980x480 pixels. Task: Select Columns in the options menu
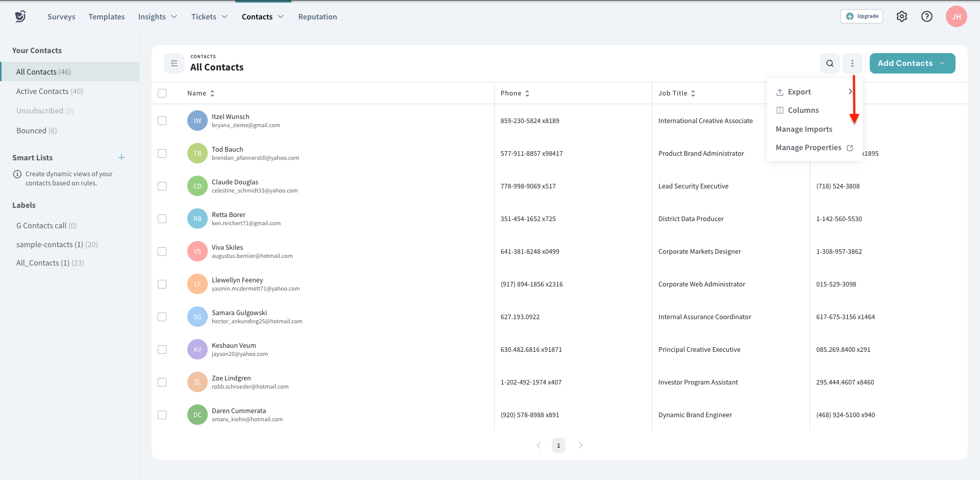pos(803,110)
